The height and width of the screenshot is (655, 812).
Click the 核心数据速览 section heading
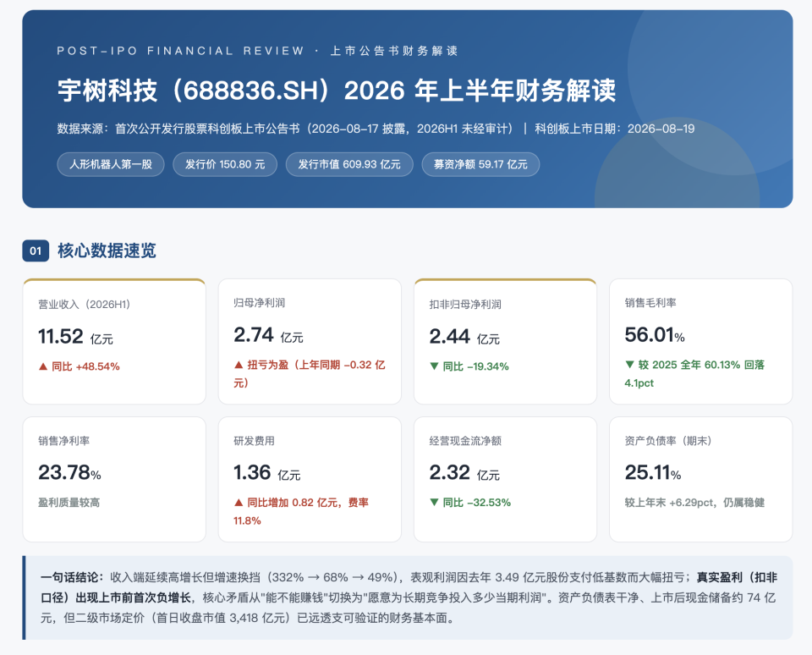coord(107,250)
